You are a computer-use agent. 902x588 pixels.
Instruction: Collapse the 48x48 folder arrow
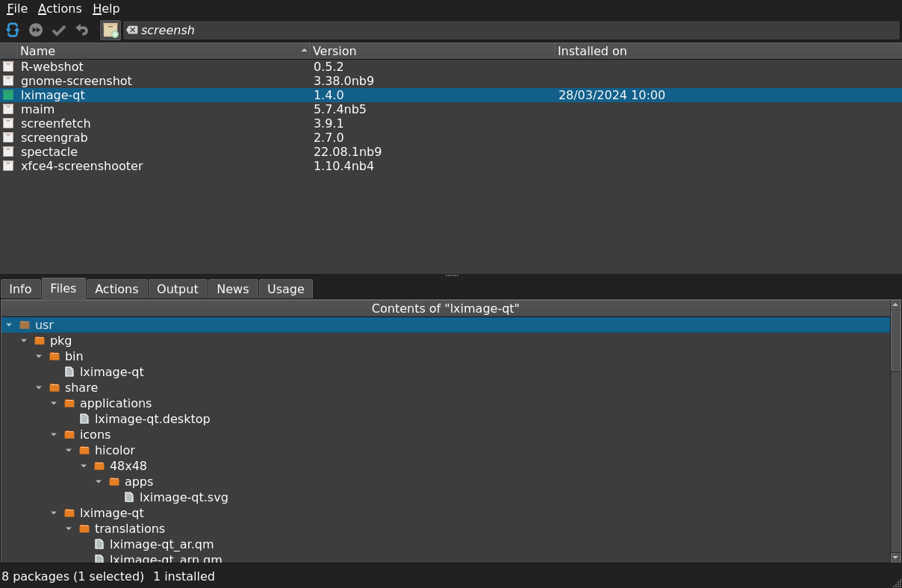click(x=84, y=466)
